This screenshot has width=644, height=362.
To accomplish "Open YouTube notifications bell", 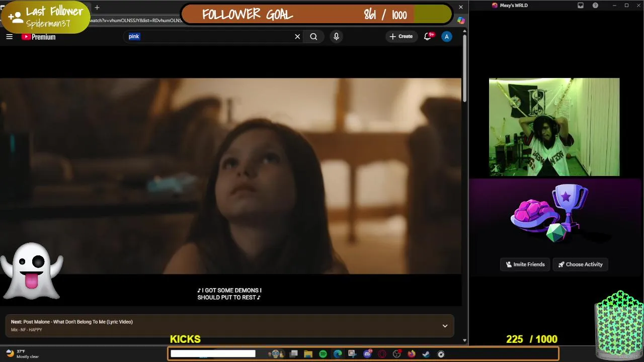I will pyautogui.click(x=428, y=36).
